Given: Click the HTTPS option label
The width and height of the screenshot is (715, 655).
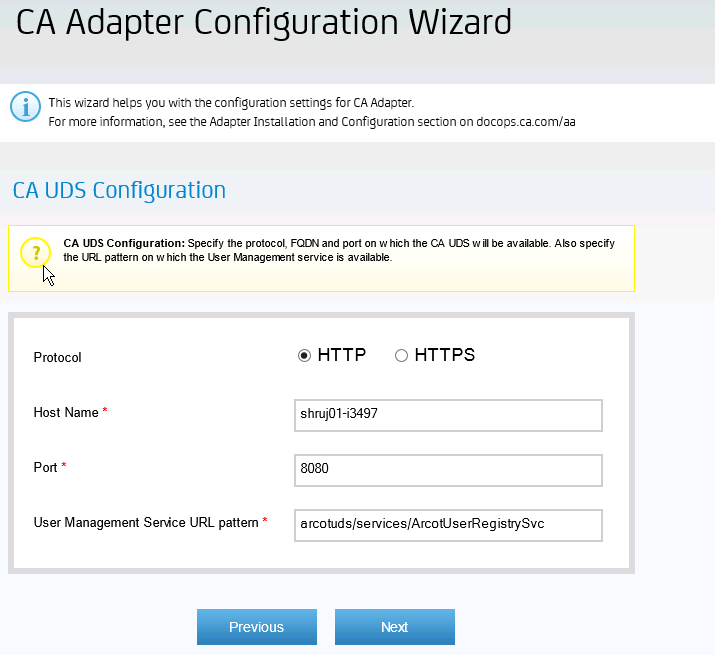Looking at the screenshot, I should pyautogui.click(x=445, y=355).
